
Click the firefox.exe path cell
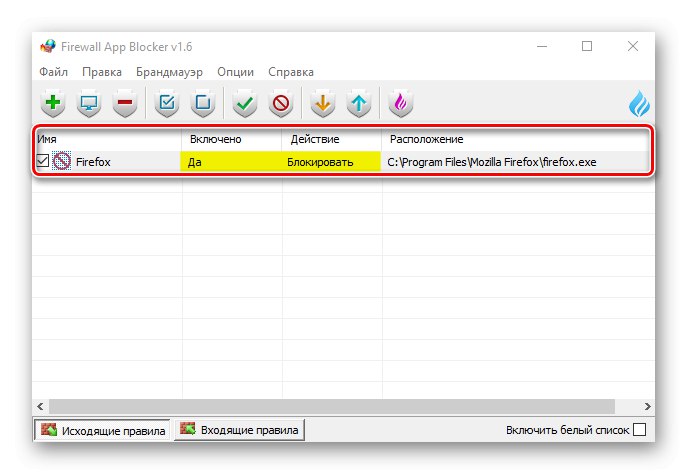point(492,162)
